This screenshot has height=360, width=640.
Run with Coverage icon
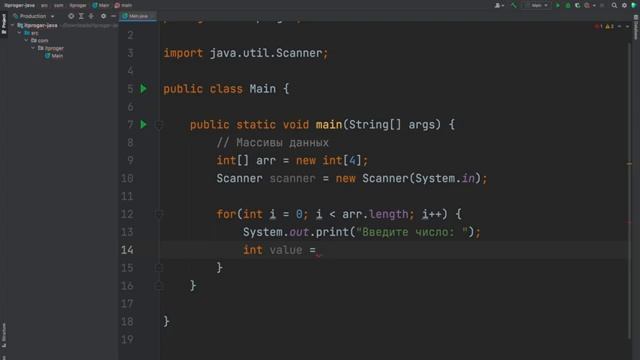[578, 5]
